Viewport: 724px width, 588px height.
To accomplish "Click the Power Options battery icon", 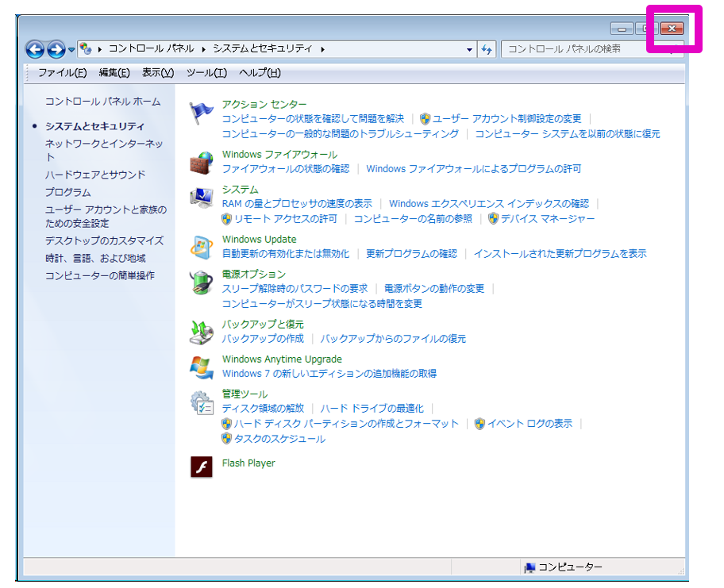I will [x=202, y=282].
